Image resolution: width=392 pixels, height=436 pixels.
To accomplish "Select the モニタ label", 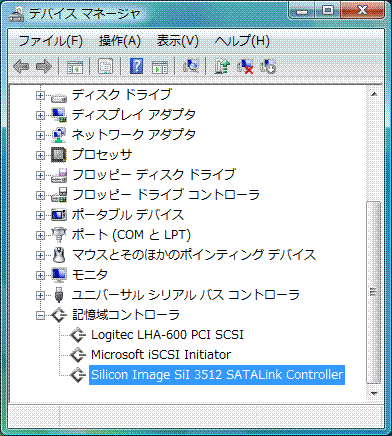I will click(x=90, y=275).
